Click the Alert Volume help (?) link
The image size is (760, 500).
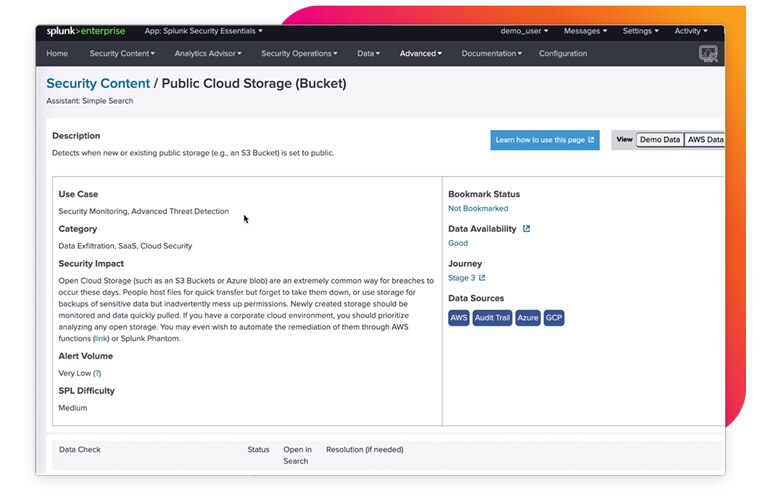[97, 374]
